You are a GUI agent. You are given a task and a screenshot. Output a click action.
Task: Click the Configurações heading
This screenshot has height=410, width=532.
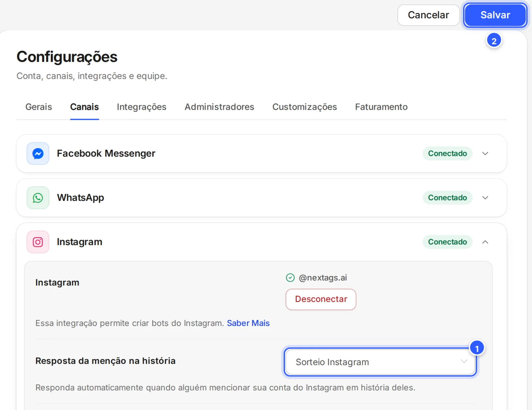click(67, 57)
